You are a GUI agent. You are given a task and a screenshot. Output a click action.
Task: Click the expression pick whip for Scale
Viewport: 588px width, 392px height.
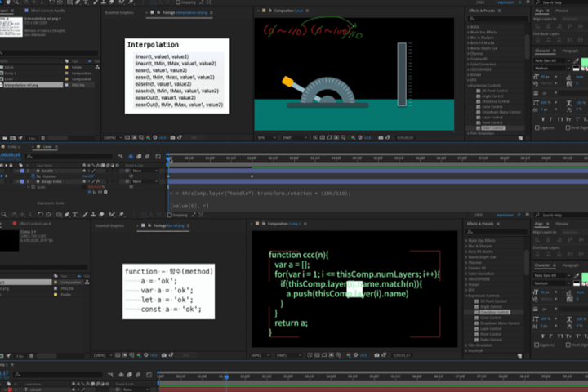click(100, 192)
